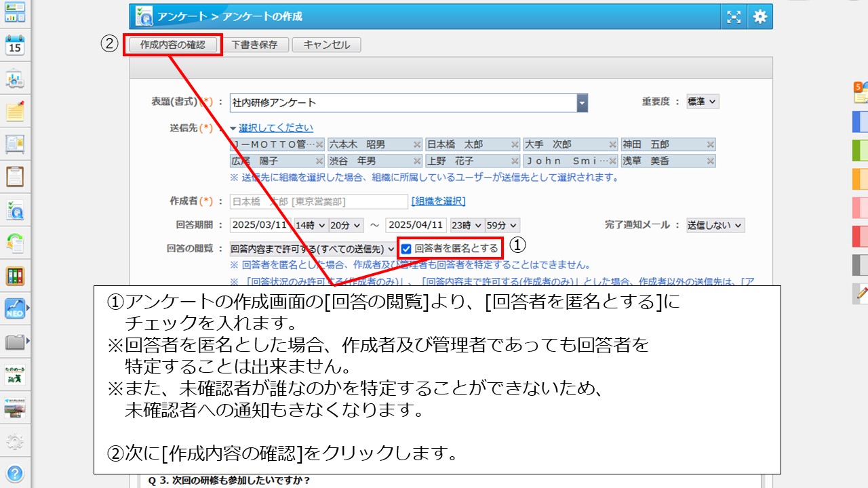Image resolution: width=868 pixels, height=488 pixels.
Task: Open the green circular-arrow workflow sidebar icon
Action: [15, 243]
